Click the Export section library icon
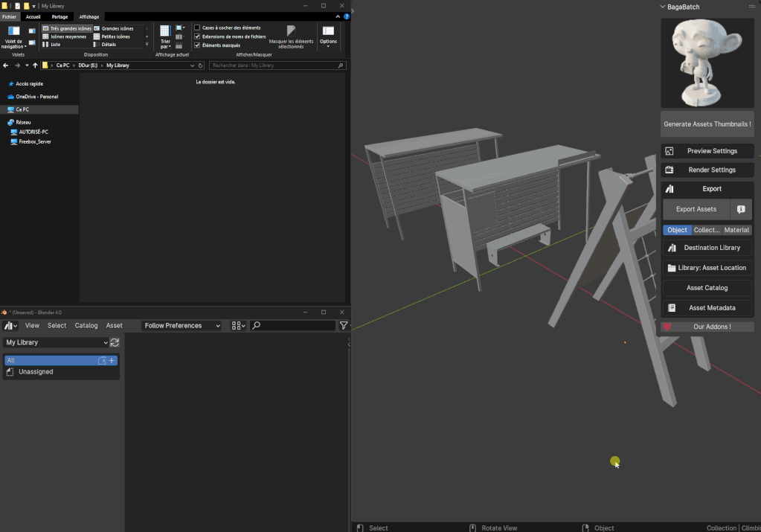761x532 pixels. click(x=670, y=189)
